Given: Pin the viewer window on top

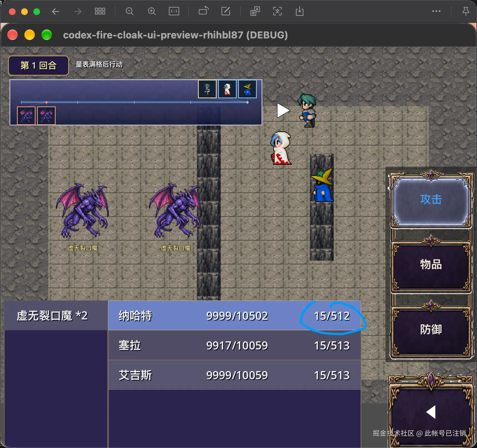Looking at the screenshot, I should click(x=466, y=11).
